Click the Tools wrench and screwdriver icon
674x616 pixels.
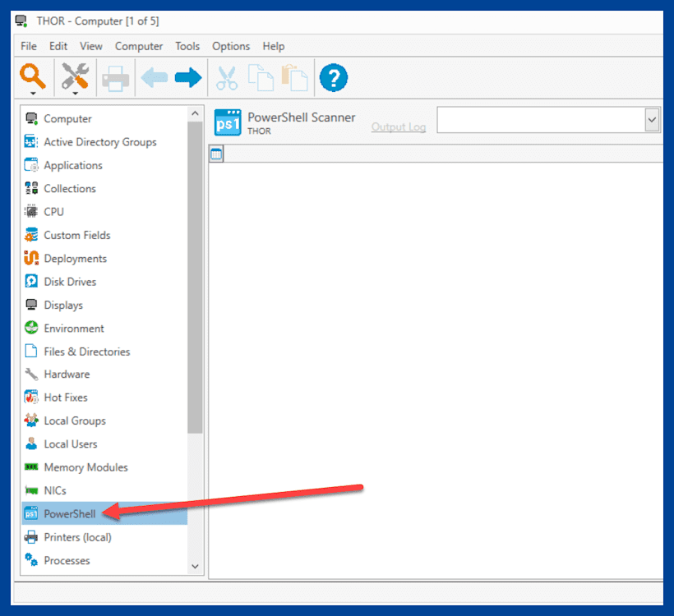point(75,76)
